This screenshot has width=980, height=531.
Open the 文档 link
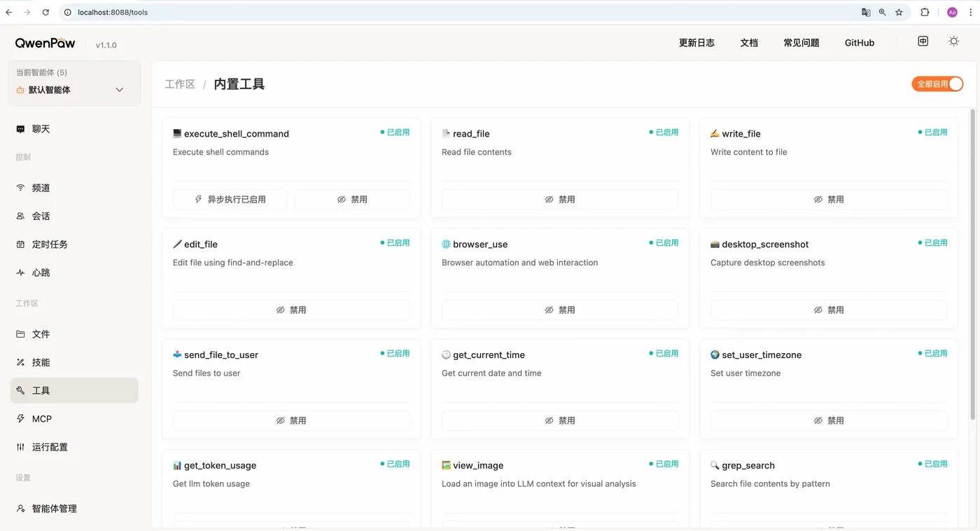point(749,43)
